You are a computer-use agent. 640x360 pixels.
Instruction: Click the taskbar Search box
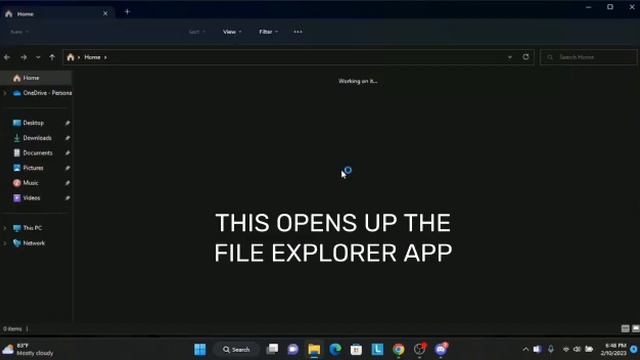coord(236,349)
